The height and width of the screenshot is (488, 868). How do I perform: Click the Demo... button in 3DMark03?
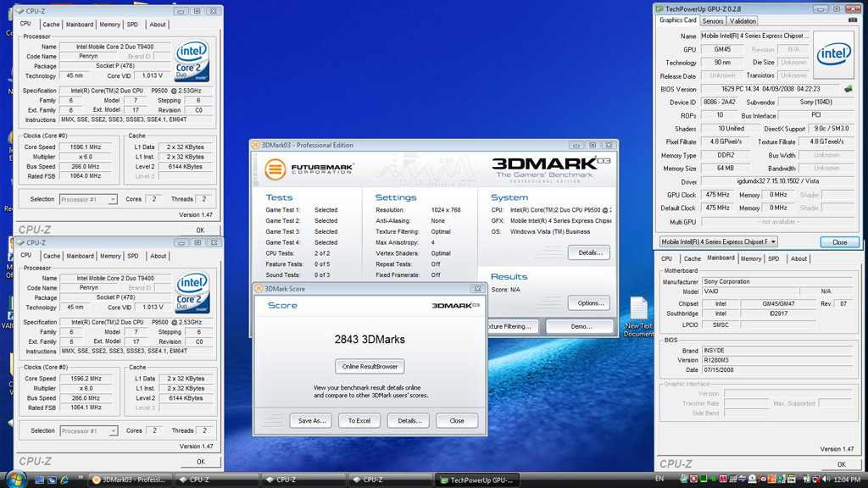coord(581,326)
